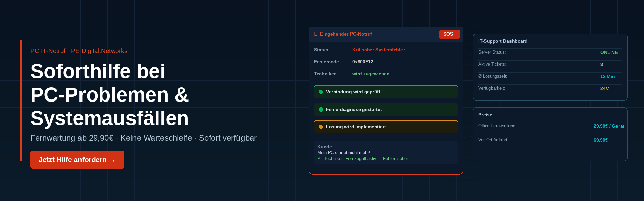The height and width of the screenshot is (201, 644).
Task: Click the customer message Mein PC startet nicht mehr
Action: tap(343, 153)
